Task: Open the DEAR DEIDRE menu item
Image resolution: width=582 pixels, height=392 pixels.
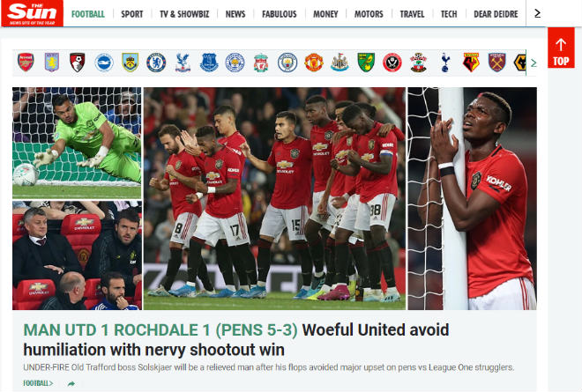Action: [496, 14]
